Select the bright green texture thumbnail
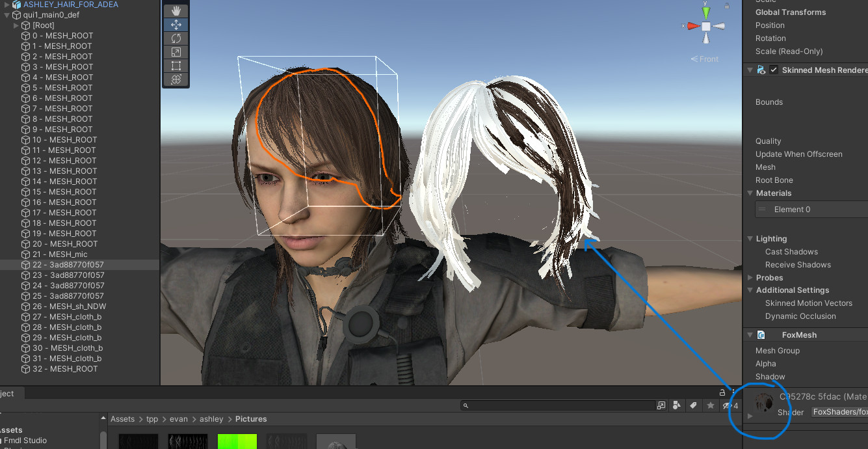 click(x=237, y=441)
